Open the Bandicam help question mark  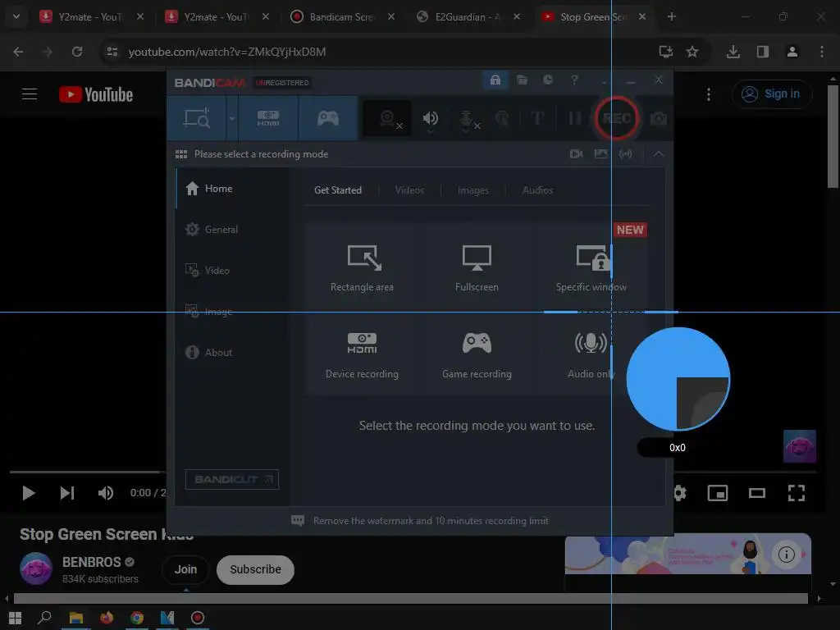point(573,80)
